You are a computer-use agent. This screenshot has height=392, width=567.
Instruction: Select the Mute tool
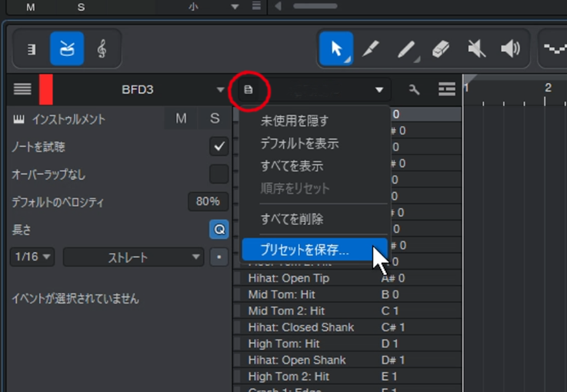click(x=476, y=48)
